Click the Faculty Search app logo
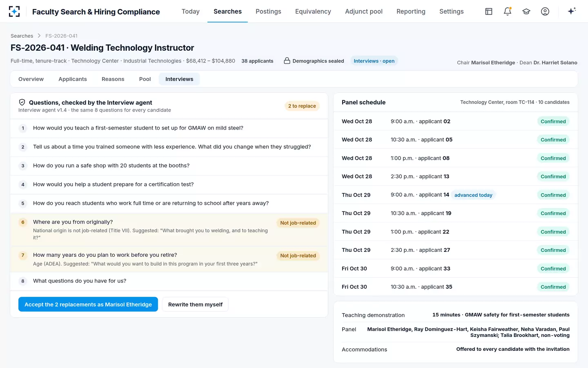 (14, 11)
